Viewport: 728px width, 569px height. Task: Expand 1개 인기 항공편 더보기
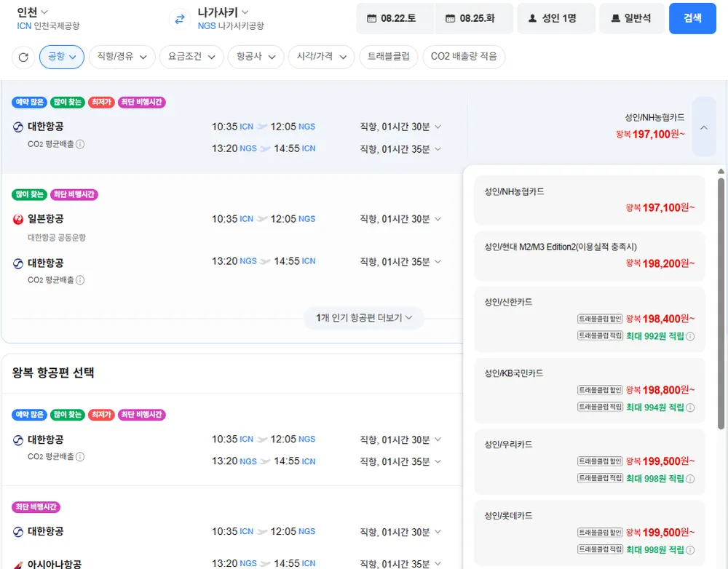[363, 318]
